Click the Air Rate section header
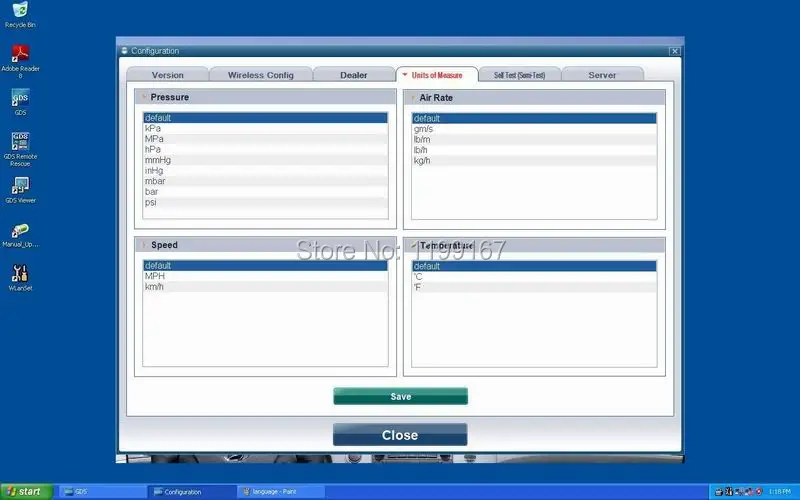Viewport: 800px width, 500px height. pos(534,97)
